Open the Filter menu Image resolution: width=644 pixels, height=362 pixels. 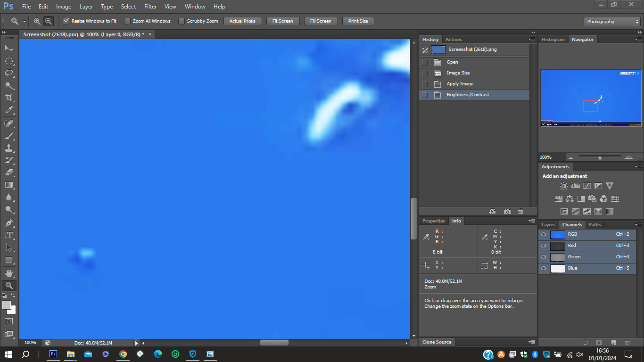click(150, 7)
